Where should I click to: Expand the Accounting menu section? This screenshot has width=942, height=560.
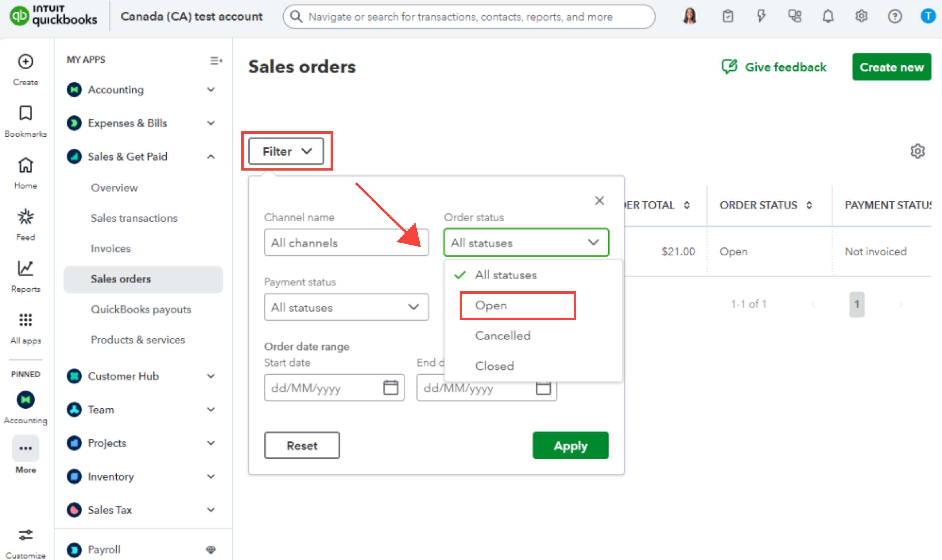(x=211, y=90)
